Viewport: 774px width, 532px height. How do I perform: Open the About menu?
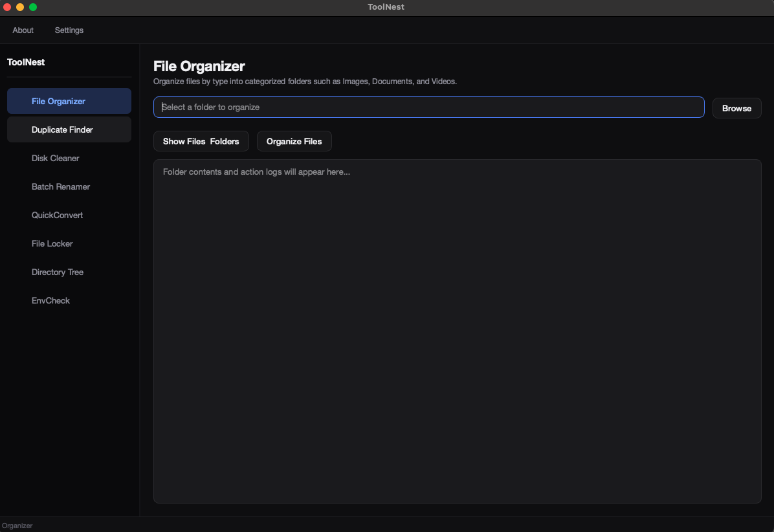23,30
